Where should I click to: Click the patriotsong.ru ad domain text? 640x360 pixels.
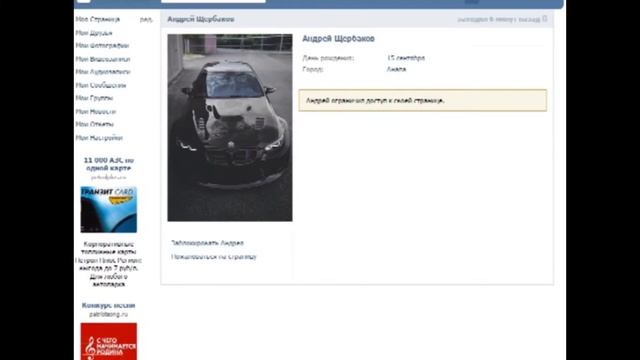click(109, 314)
